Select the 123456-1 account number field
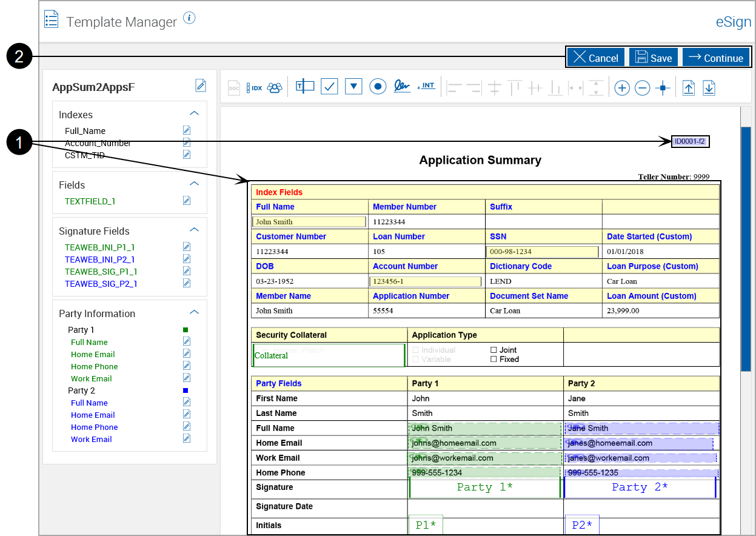This screenshot has width=756, height=536. tap(425, 281)
